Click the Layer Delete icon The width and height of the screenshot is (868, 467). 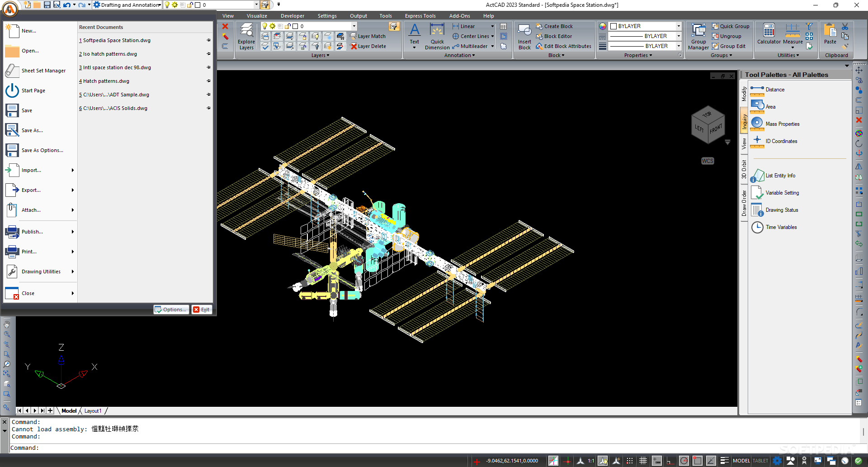tap(354, 46)
